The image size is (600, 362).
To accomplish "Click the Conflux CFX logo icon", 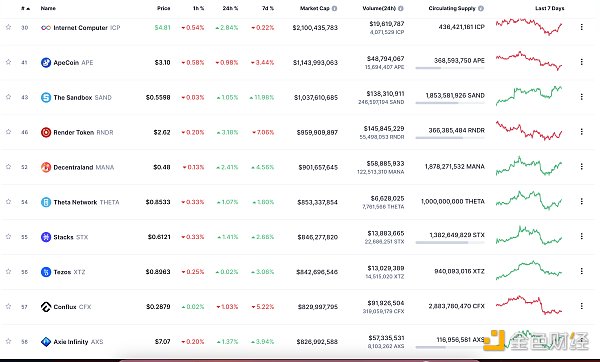I will click(46, 307).
